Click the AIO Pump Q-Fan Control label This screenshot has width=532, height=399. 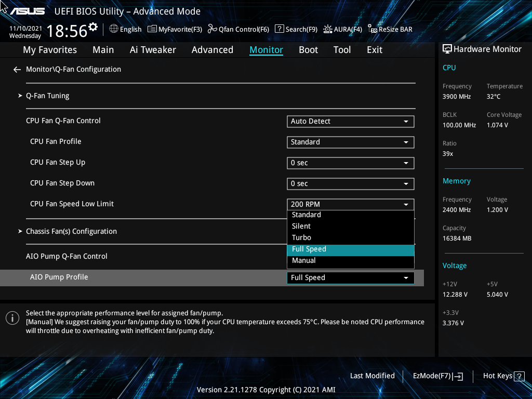coord(66,257)
